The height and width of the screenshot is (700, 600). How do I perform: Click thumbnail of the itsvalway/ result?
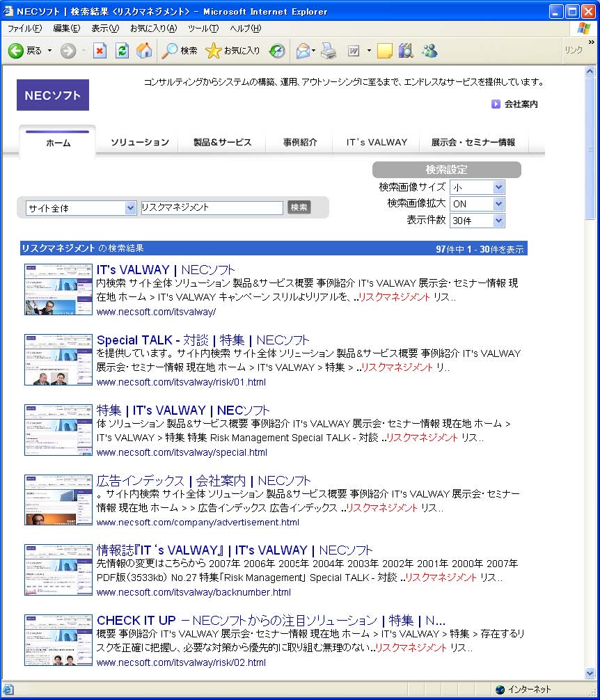[x=58, y=289]
